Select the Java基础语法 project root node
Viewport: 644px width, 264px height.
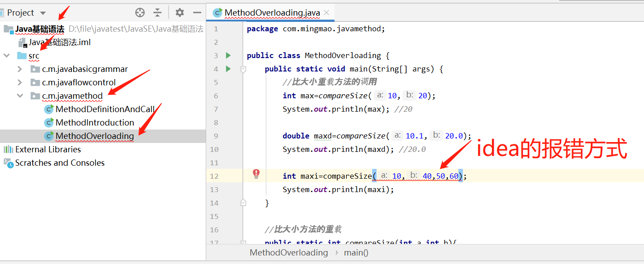(40, 29)
